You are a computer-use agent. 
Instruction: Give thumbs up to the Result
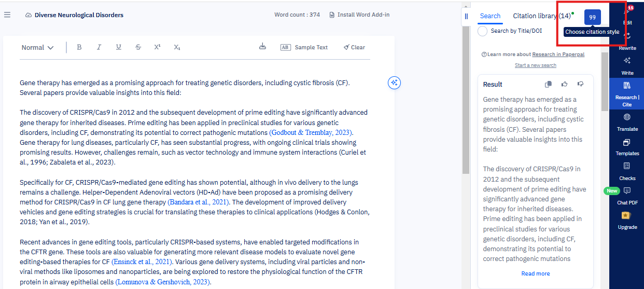pos(564,84)
